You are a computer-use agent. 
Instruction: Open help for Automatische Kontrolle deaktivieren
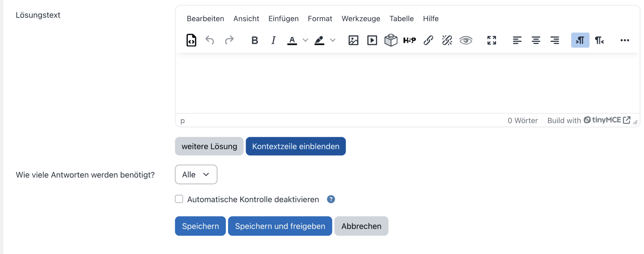[x=331, y=199]
